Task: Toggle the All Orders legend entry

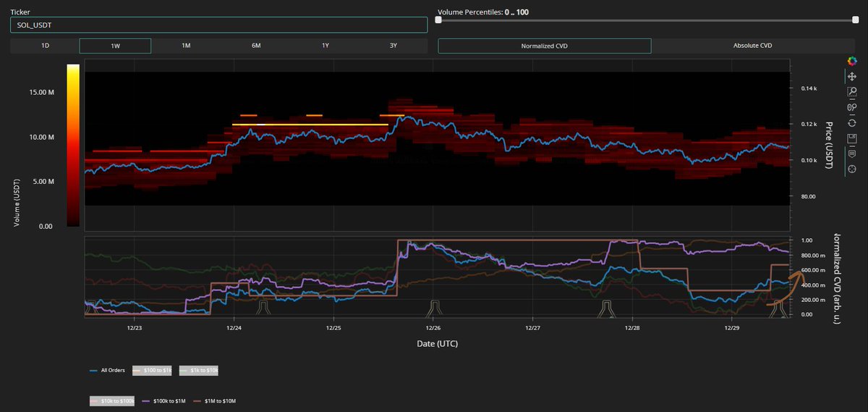Action: (x=107, y=370)
